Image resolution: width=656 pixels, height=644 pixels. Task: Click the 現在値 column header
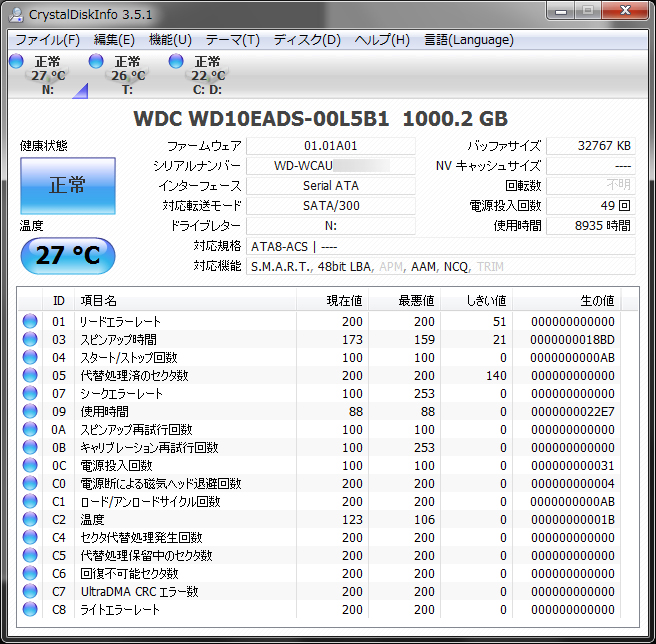(x=333, y=300)
